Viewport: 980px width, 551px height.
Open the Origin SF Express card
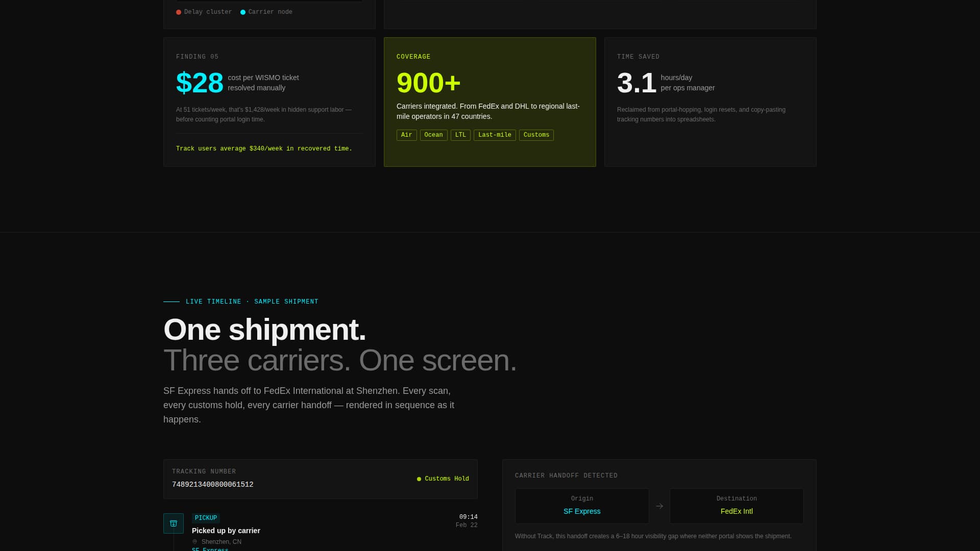pyautogui.click(x=582, y=506)
